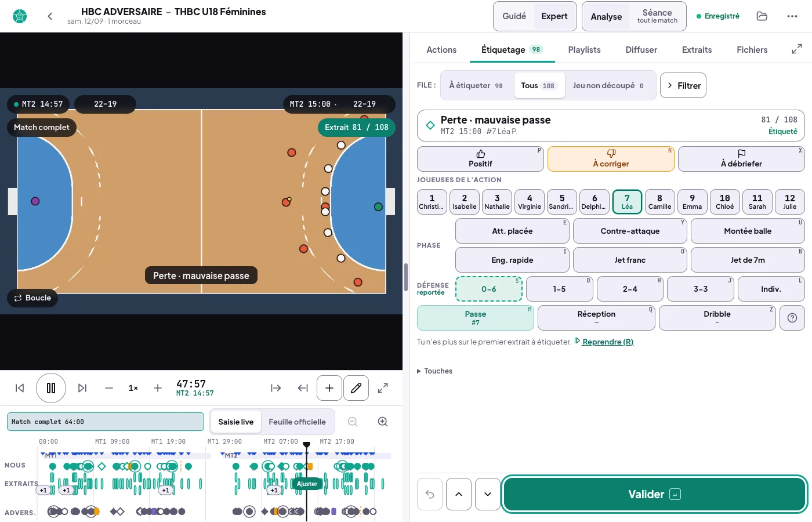Increase playback speed with plus
This screenshot has width=812, height=522.
point(158,388)
